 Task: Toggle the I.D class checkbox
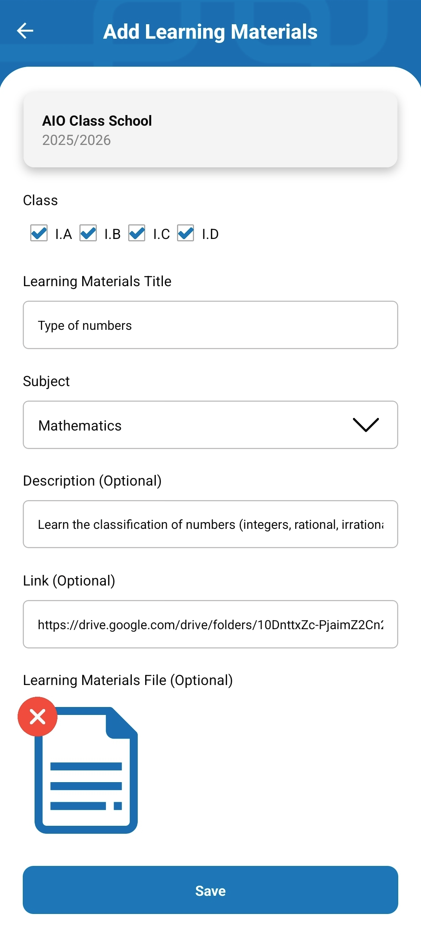coord(186,234)
